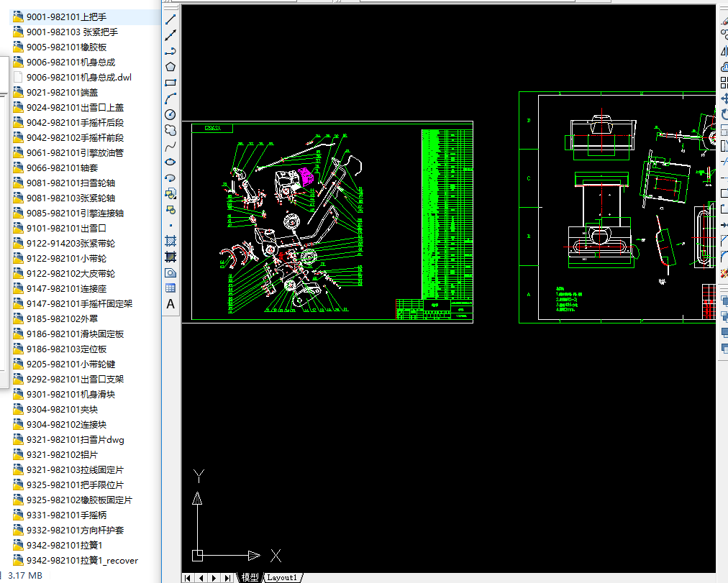Click the 3.17 MB file size status text
728x583 pixels.
[25, 576]
